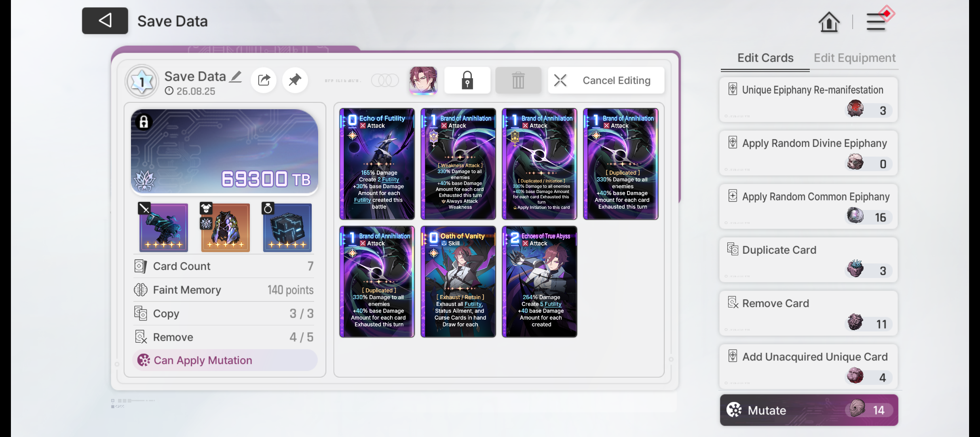Screen dimensions: 980x437
Task: Tap the Save Data page title
Action: coord(173,21)
